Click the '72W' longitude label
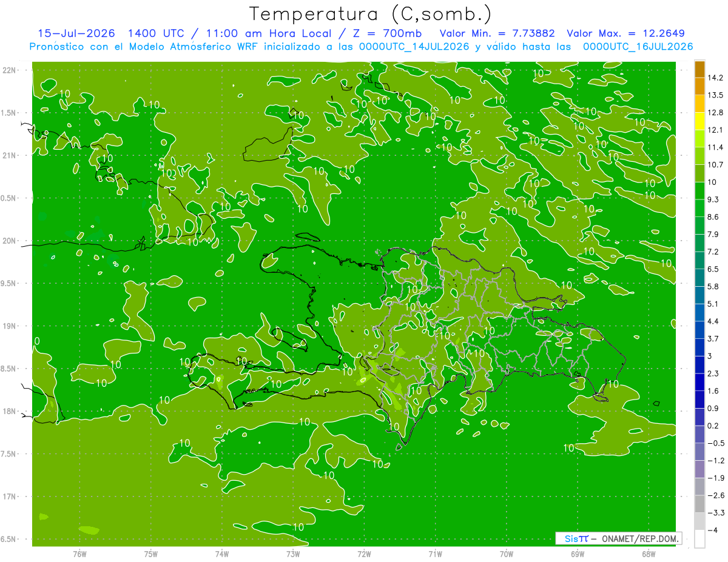728x562 pixels. [x=364, y=554]
